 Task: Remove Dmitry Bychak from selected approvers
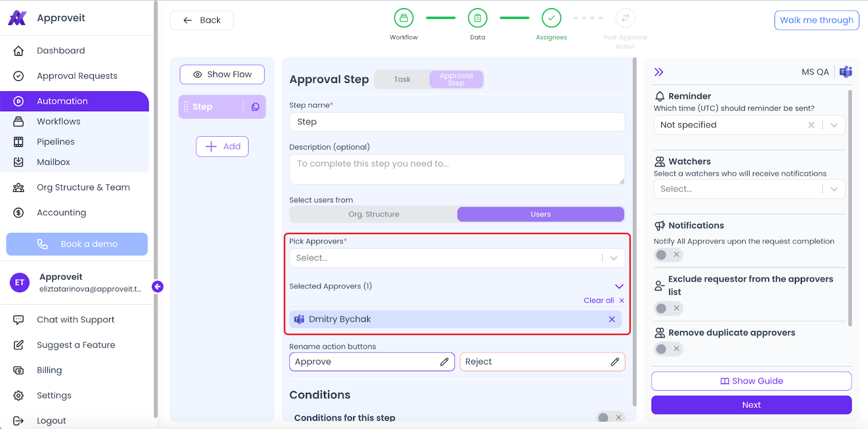click(x=611, y=319)
